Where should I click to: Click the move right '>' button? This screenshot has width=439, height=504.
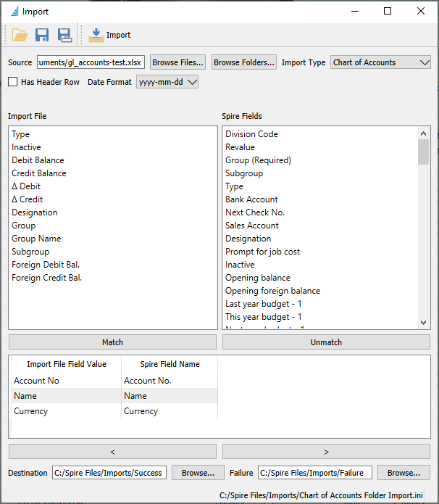pos(326,452)
